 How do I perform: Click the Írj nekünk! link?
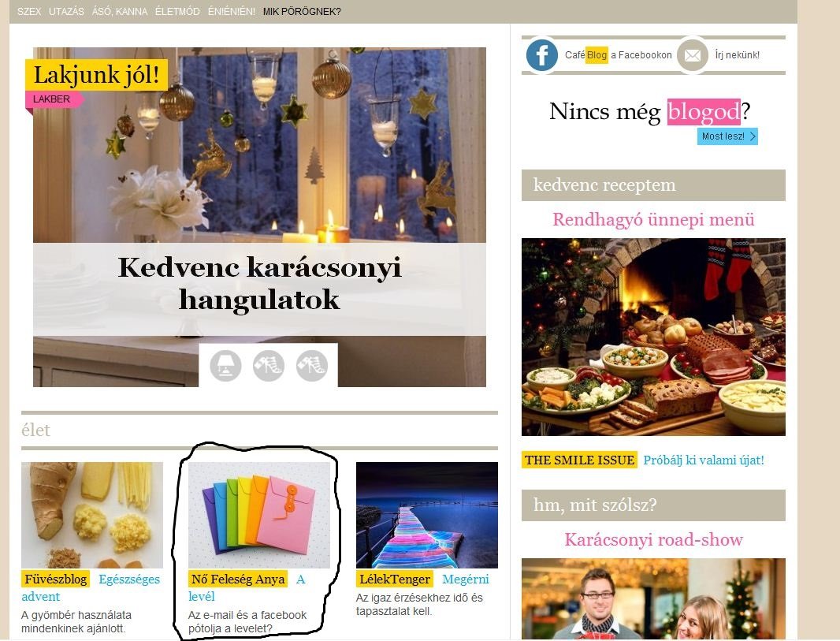737,54
